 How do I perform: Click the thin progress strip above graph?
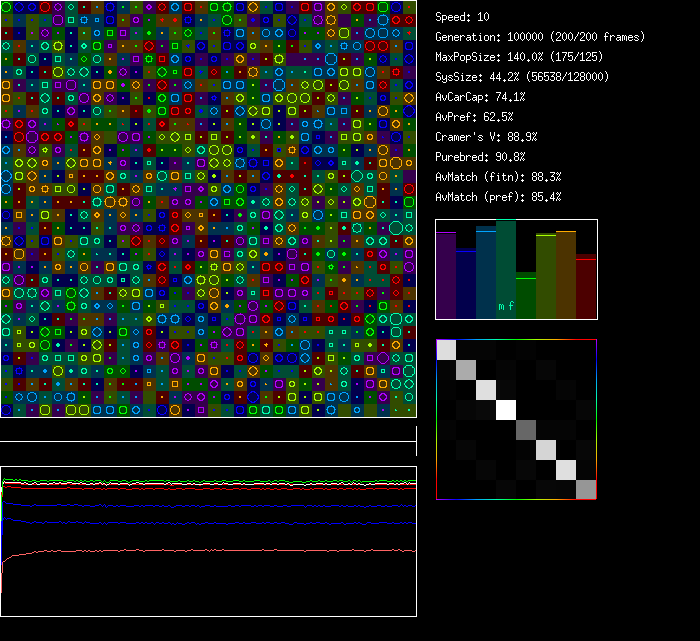click(x=208, y=431)
